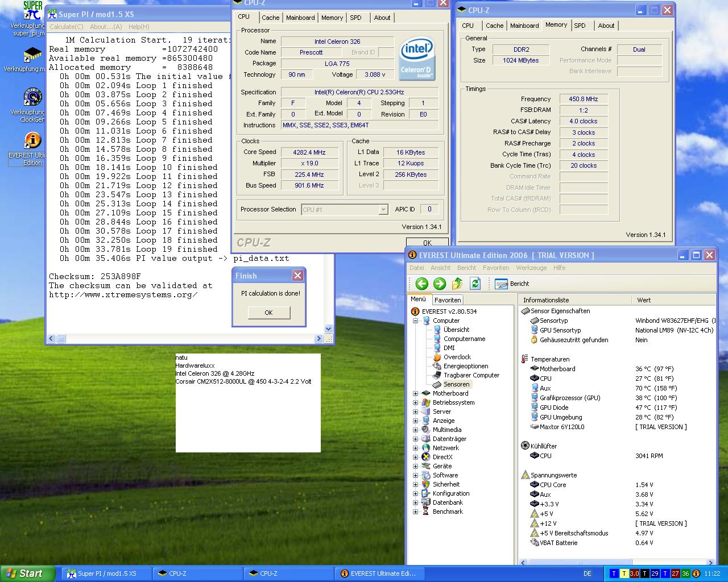Open the ClockGen desktop shortcut icon
This screenshot has height=582, width=728.
(x=32, y=97)
